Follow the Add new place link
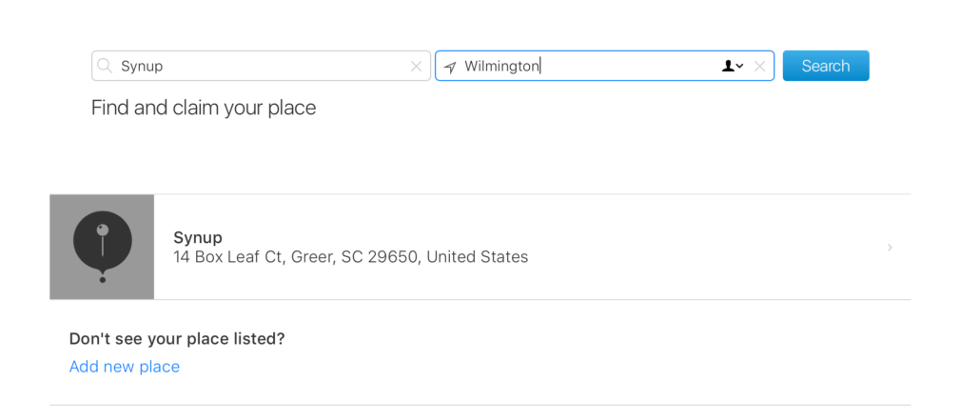This screenshot has height=420, width=980. pyautogui.click(x=125, y=366)
